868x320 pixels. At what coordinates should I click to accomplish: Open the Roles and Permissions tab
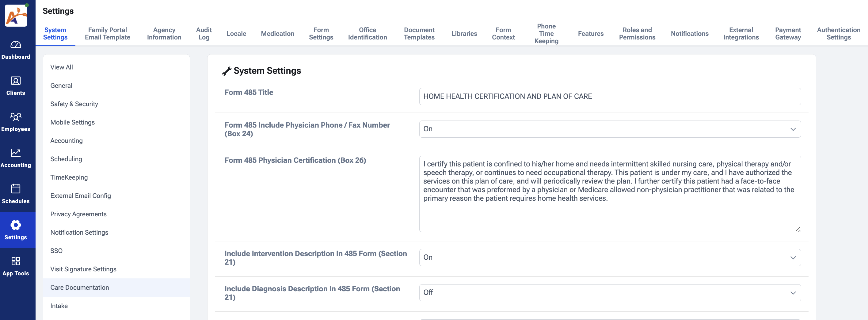(637, 34)
